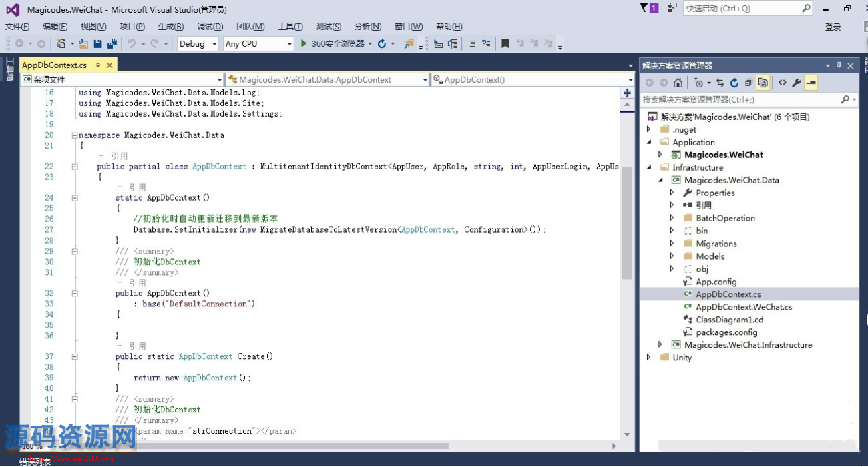Click the Redo toolbar arrow
868x467 pixels.
pos(154,44)
